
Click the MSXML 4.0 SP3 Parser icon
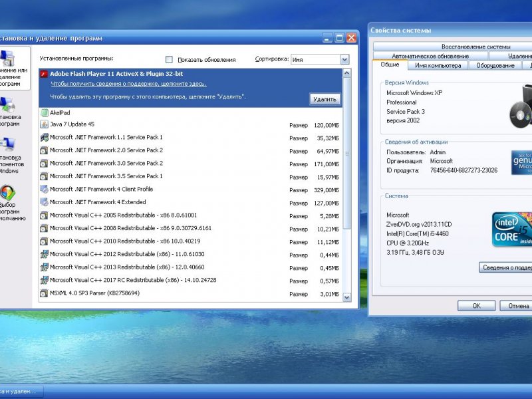point(44,293)
